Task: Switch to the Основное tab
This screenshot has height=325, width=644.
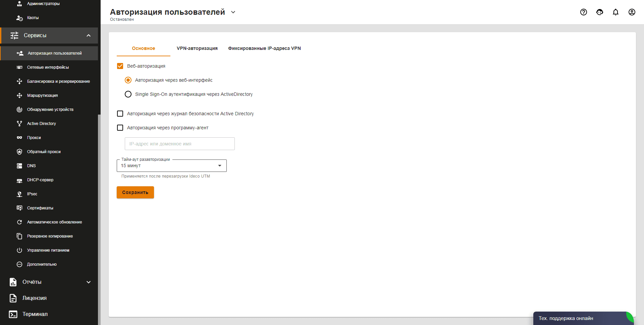Action: pos(144,48)
